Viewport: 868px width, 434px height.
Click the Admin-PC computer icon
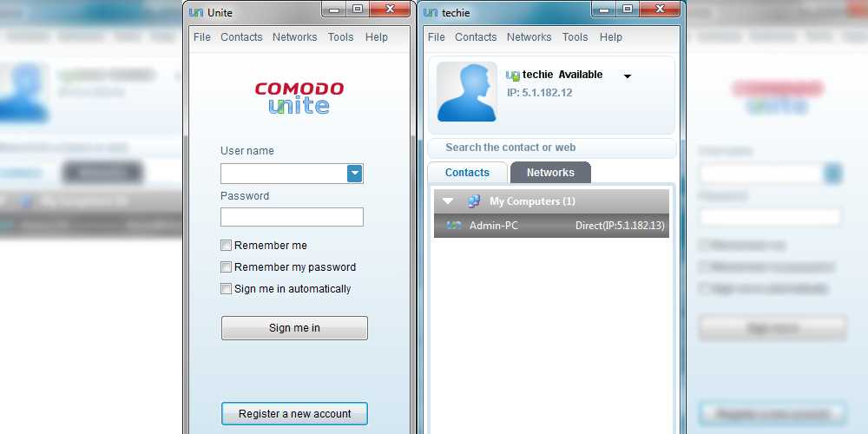point(454,226)
